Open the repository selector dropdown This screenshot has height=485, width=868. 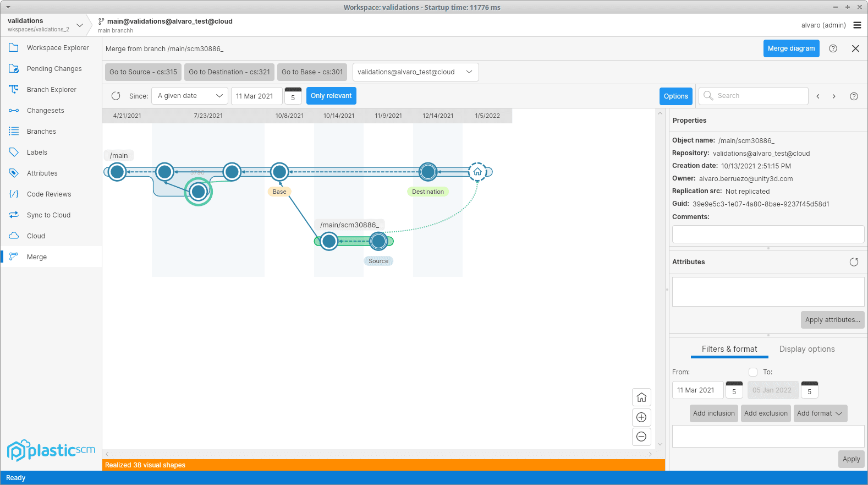click(415, 72)
